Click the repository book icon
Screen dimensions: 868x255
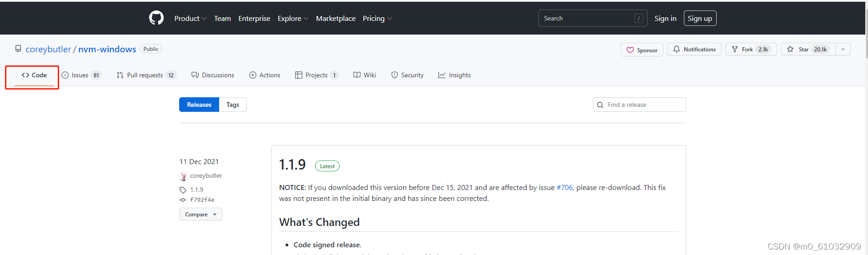point(18,49)
